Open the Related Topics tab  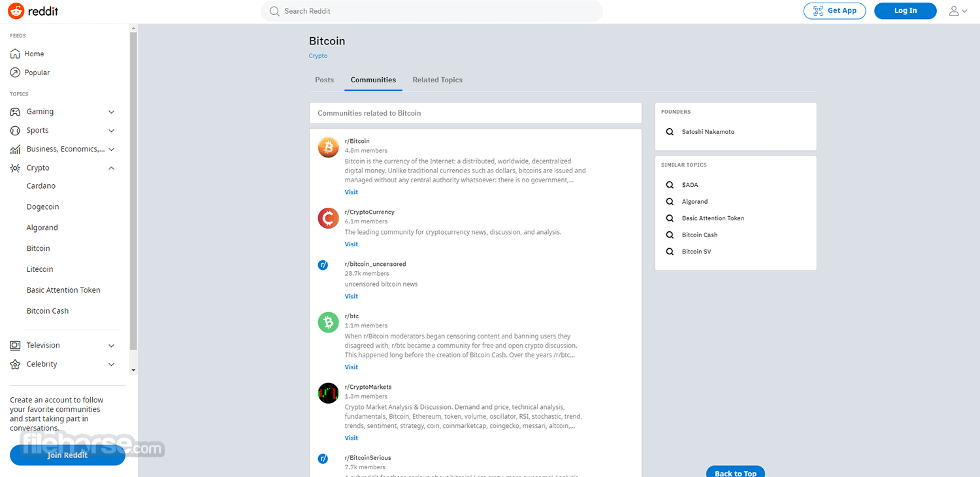tap(437, 80)
